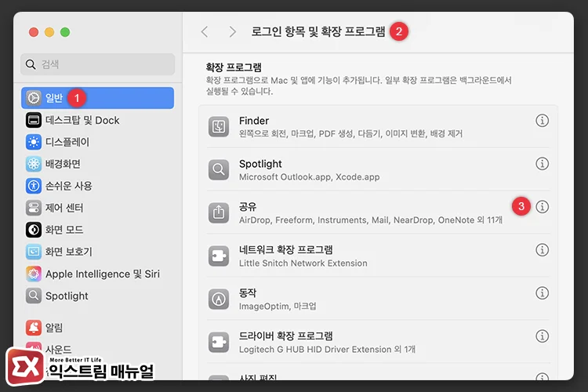Click the 손쉬운 사용 accessibility icon
This screenshot has height=392, width=588.
pyautogui.click(x=34, y=186)
